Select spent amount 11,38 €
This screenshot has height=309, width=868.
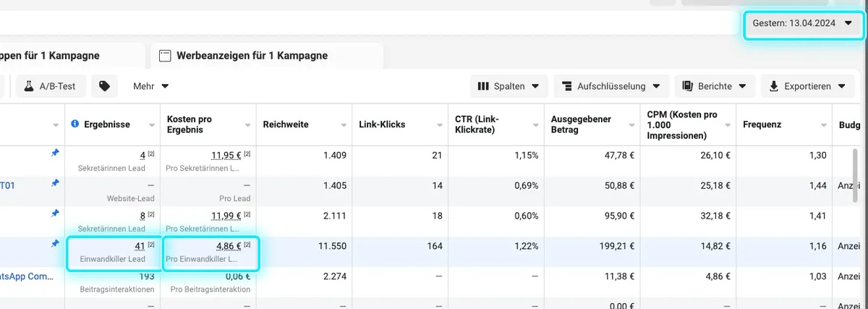[x=618, y=276]
